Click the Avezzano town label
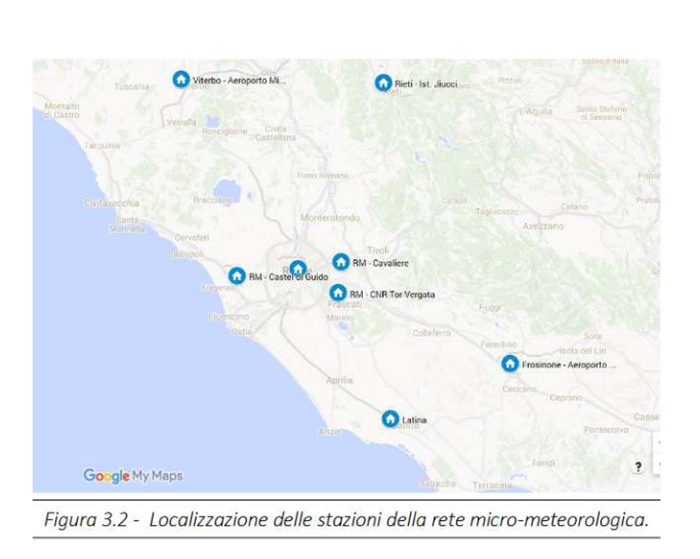The image size is (700, 559). (x=543, y=226)
